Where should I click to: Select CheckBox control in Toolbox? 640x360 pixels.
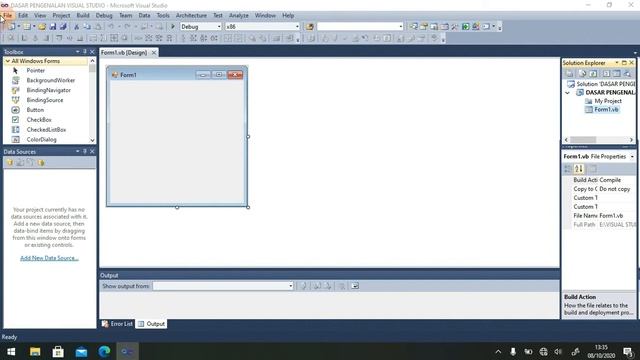(x=39, y=120)
